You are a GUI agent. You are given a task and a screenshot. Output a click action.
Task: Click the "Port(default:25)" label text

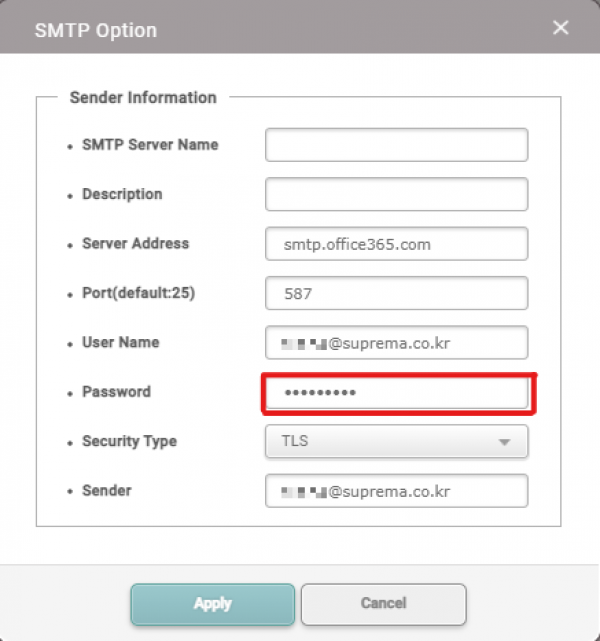(136, 293)
